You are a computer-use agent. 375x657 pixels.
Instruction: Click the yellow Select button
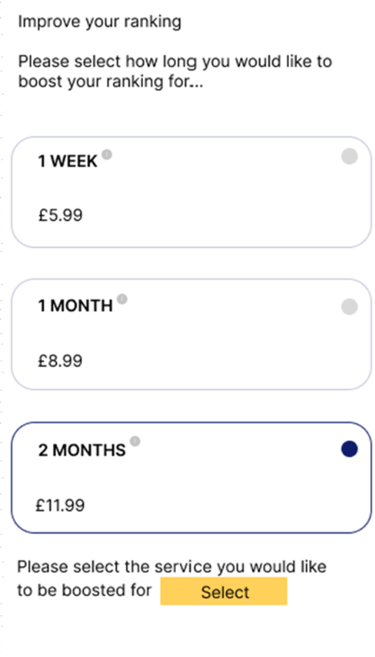pos(224,591)
